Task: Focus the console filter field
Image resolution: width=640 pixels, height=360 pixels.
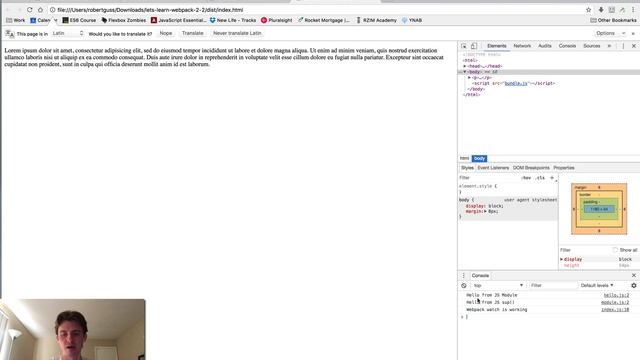Action: tap(553, 286)
